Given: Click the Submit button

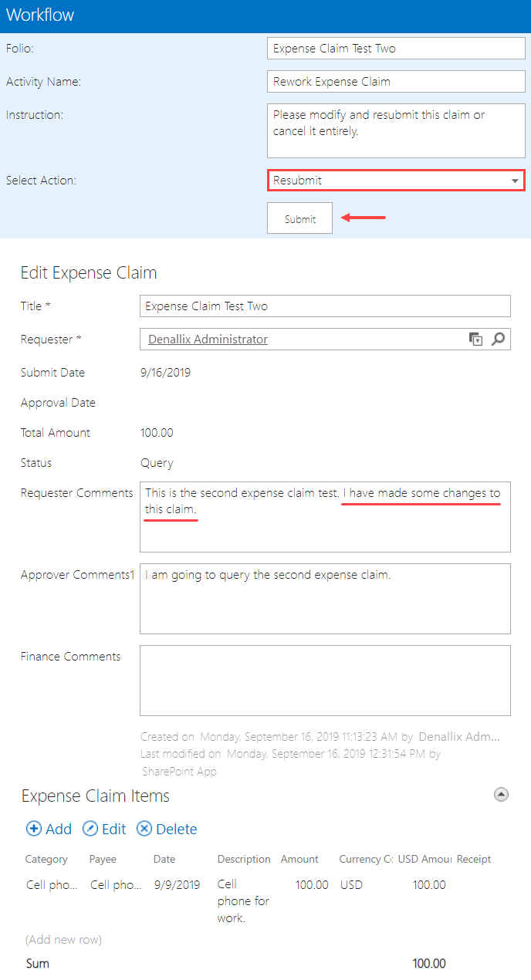Looking at the screenshot, I should click(x=299, y=218).
